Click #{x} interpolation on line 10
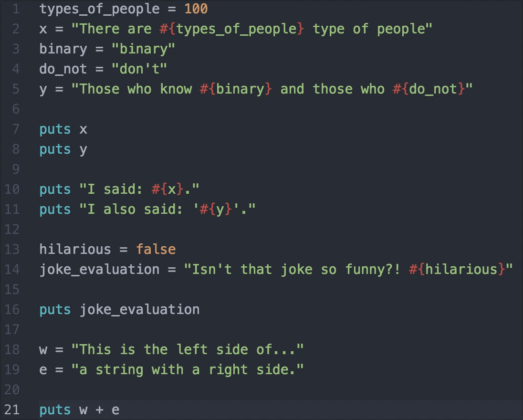This screenshot has width=523, height=420. tap(167, 189)
